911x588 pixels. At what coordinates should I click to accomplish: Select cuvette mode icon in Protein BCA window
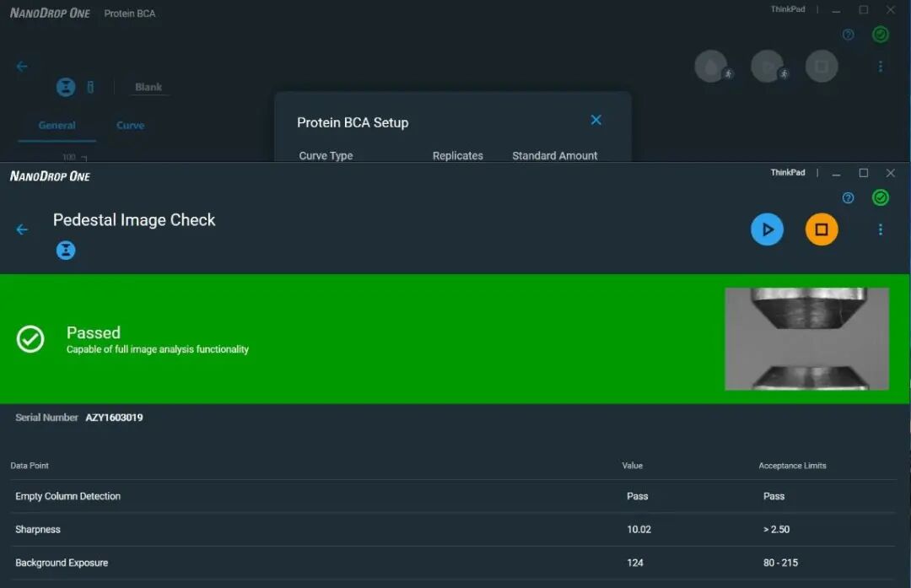click(90, 87)
